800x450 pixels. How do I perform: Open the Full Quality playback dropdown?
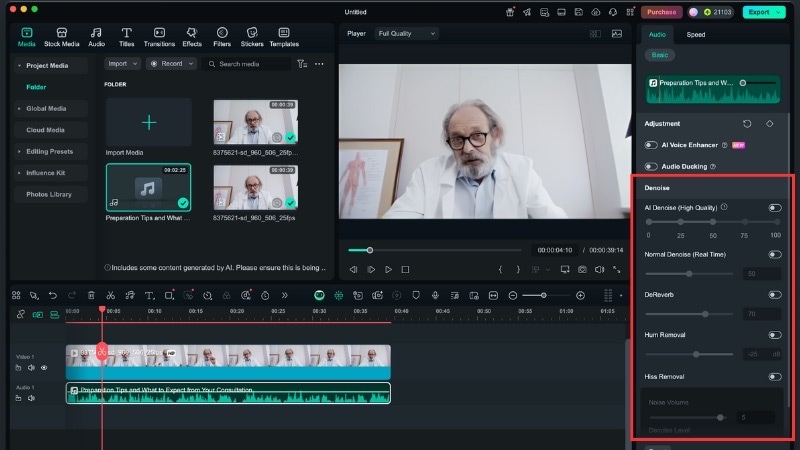pyautogui.click(x=406, y=34)
